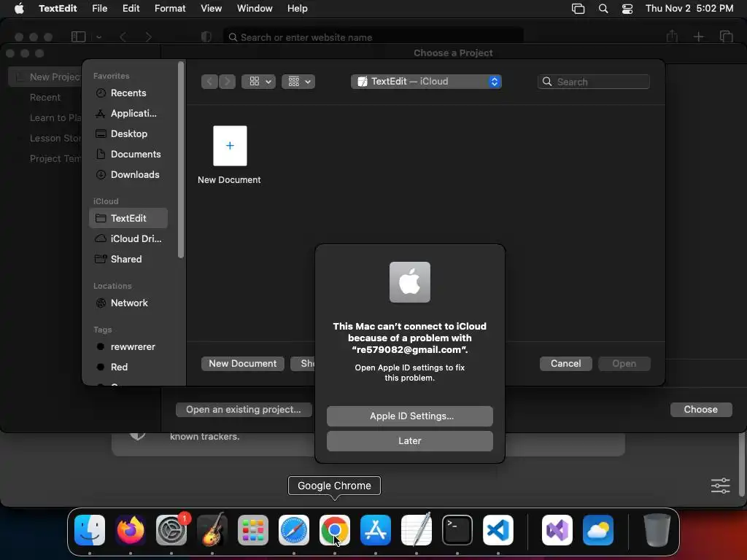The height and width of the screenshot is (560, 747).
Task: Select the Red tag
Action: (x=128, y=367)
